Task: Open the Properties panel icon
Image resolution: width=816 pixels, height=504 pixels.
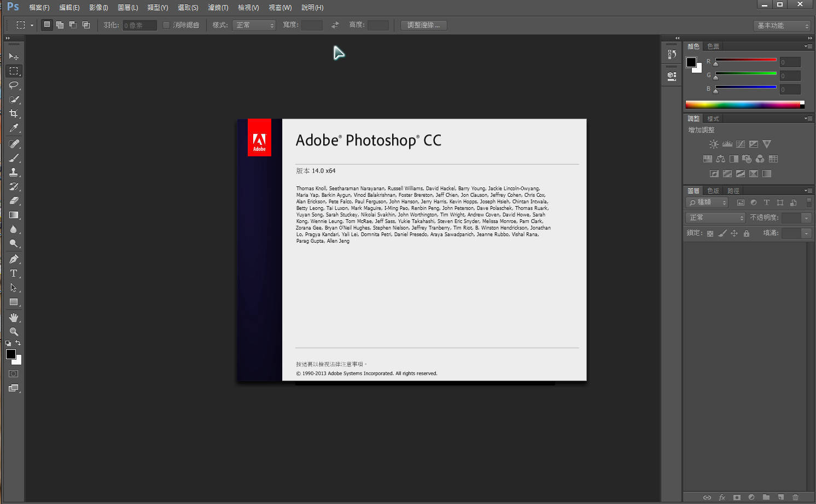Action: click(672, 76)
